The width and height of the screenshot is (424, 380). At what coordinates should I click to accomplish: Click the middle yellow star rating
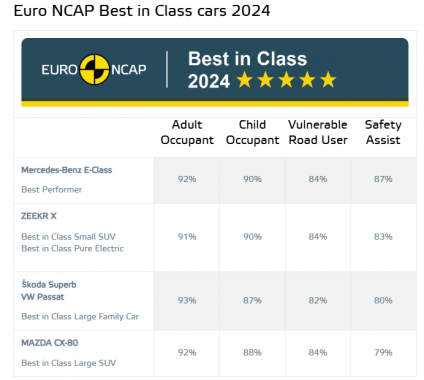[287, 80]
